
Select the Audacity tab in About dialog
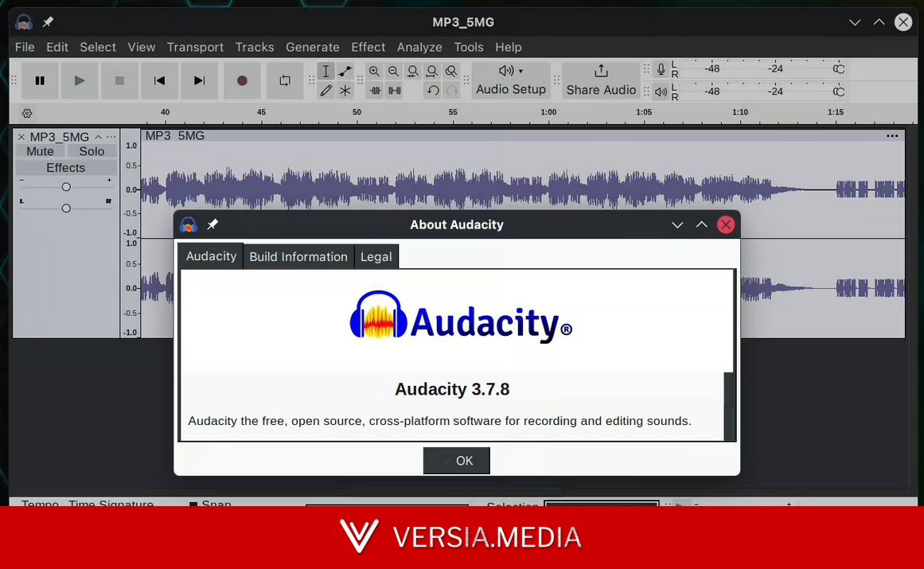(211, 256)
